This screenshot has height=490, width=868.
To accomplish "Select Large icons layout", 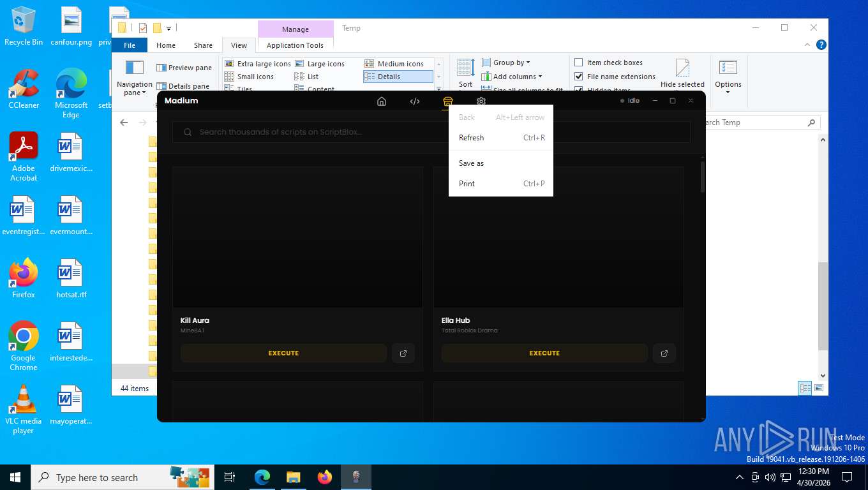I will point(320,64).
